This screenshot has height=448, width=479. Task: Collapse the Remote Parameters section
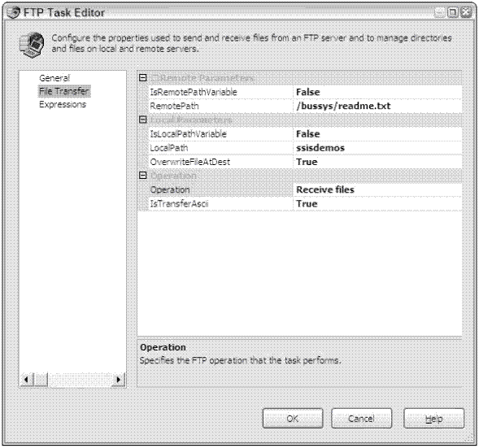pos(142,78)
